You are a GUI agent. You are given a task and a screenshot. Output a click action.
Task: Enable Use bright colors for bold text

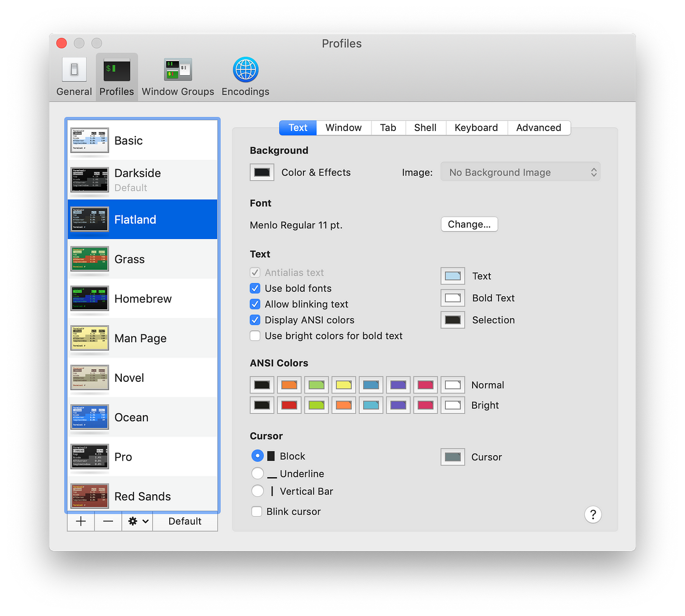255,336
